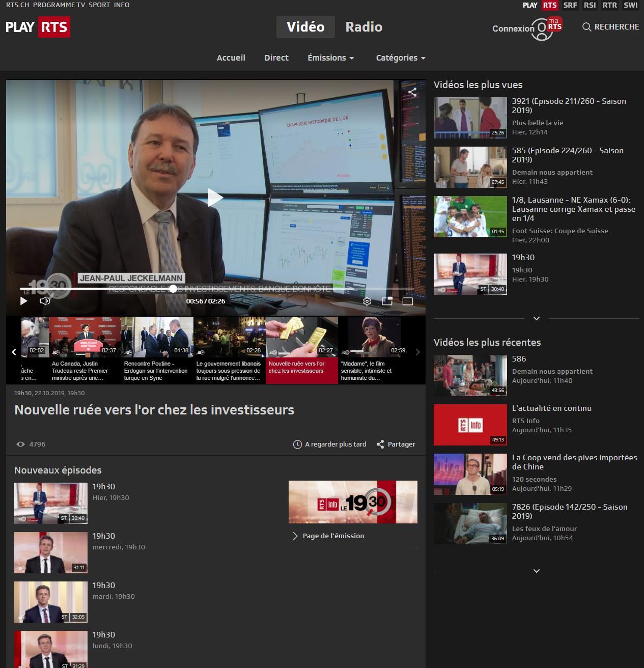Open 585 Demain nous appartient video
This screenshot has width=644, height=668.
point(536,167)
